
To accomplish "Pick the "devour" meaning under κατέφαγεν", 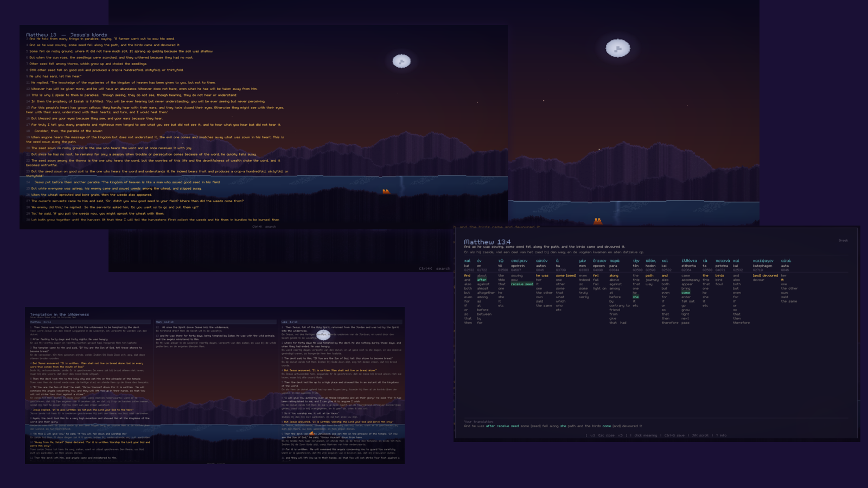I will [x=758, y=280].
